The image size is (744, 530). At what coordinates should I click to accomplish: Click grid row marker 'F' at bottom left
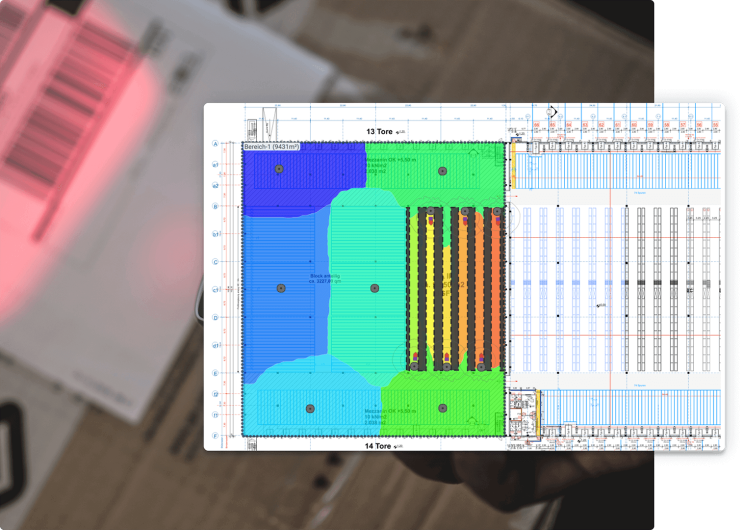[x=215, y=437]
